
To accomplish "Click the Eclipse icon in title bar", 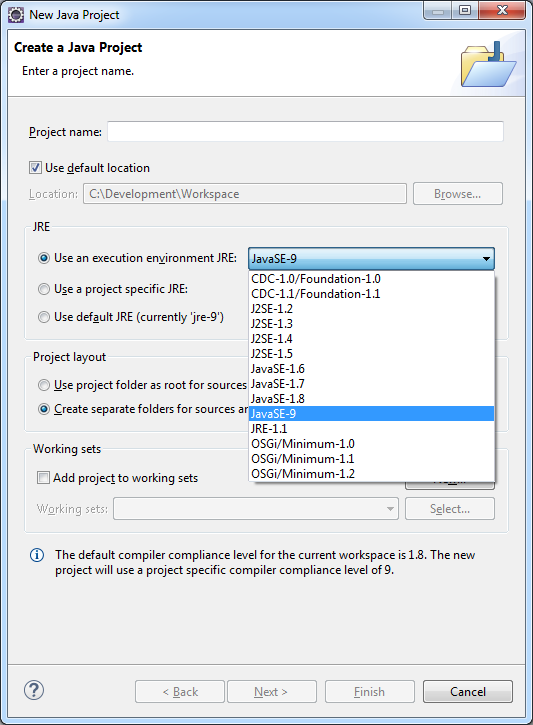I will click(16, 15).
